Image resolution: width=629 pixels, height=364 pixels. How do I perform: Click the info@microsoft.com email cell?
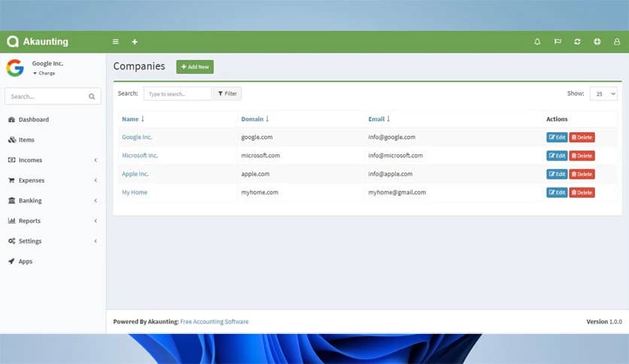[x=395, y=156]
